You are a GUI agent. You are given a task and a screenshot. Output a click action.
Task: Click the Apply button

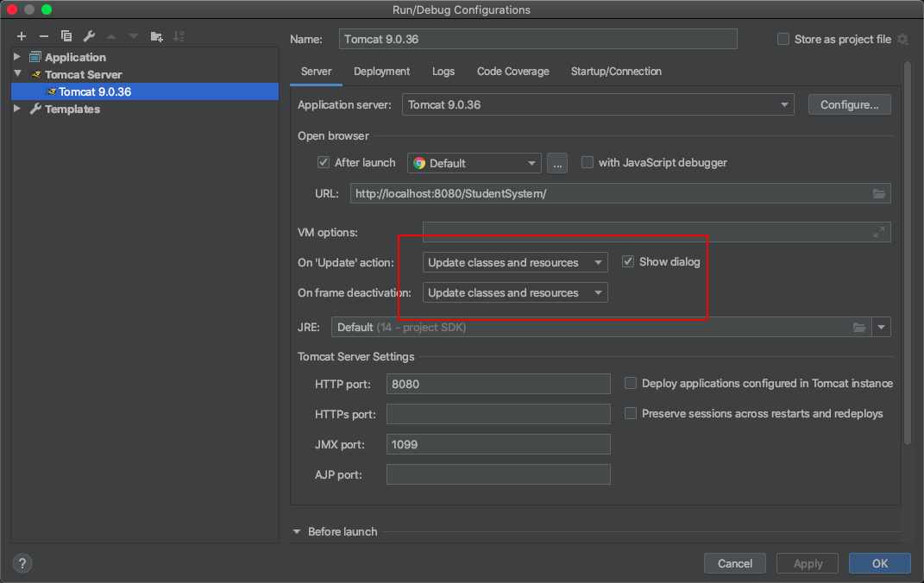point(808,563)
